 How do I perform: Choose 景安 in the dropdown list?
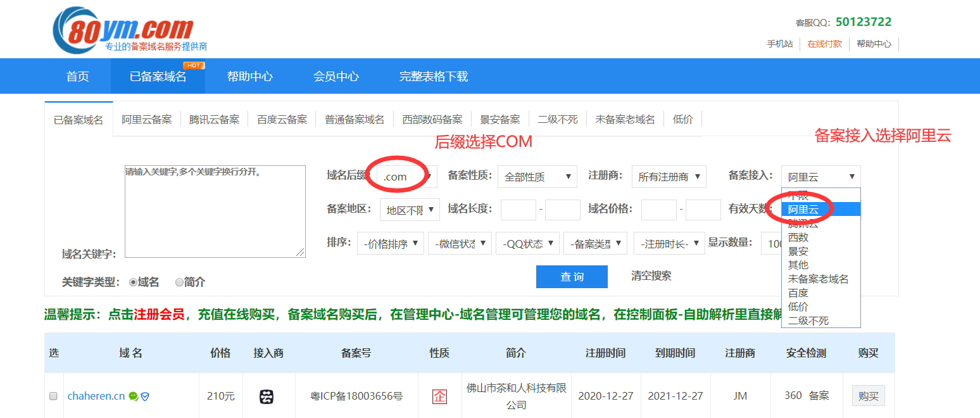[x=821, y=251]
